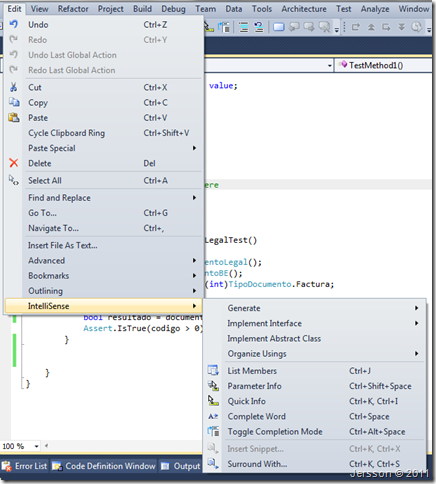The image size is (436, 484).
Task: Open the class selector dropdown arrow
Action: (x=330, y=65)
